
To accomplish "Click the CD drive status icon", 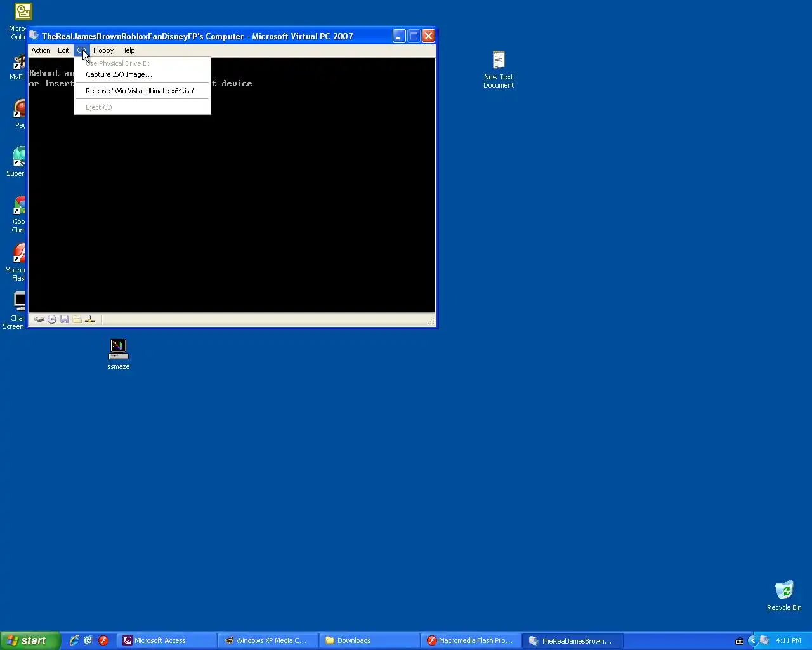I will 52,319.
